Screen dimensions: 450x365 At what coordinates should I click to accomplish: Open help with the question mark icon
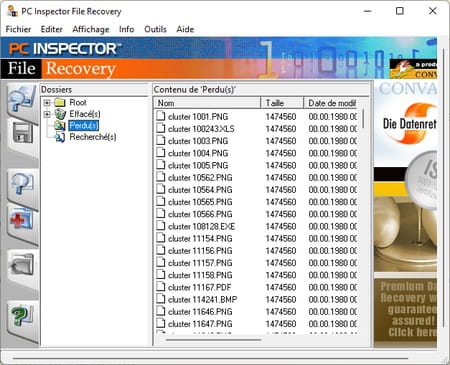22,316
